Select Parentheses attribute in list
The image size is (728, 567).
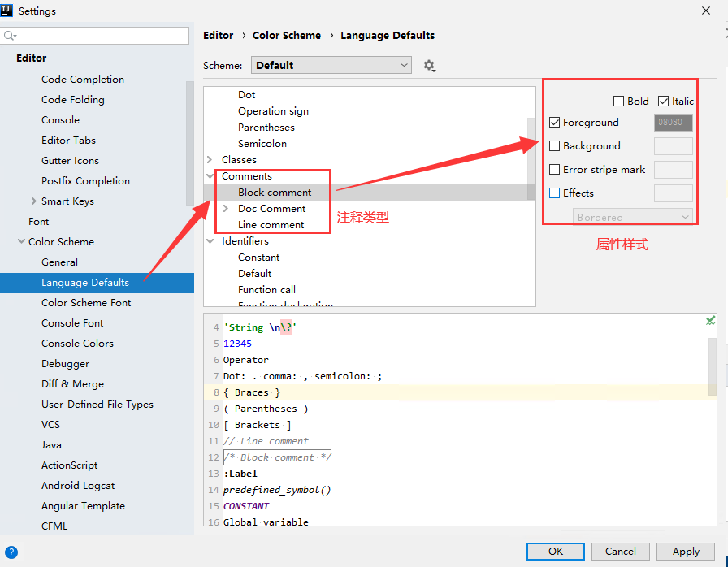266,128
